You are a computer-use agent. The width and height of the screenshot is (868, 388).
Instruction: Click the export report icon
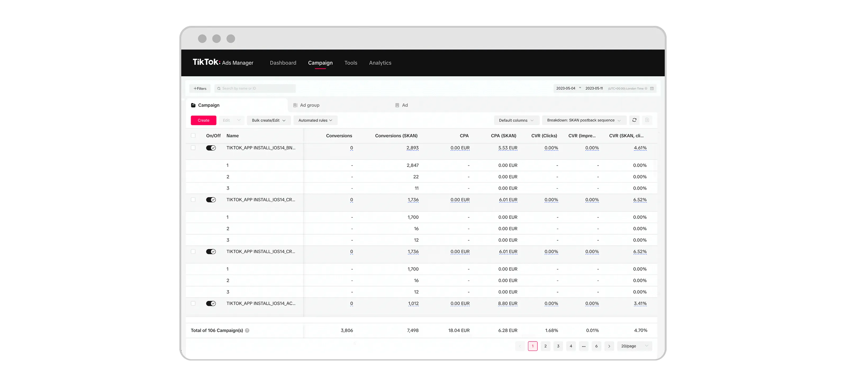pyautogui.click(x=647, y=120)
